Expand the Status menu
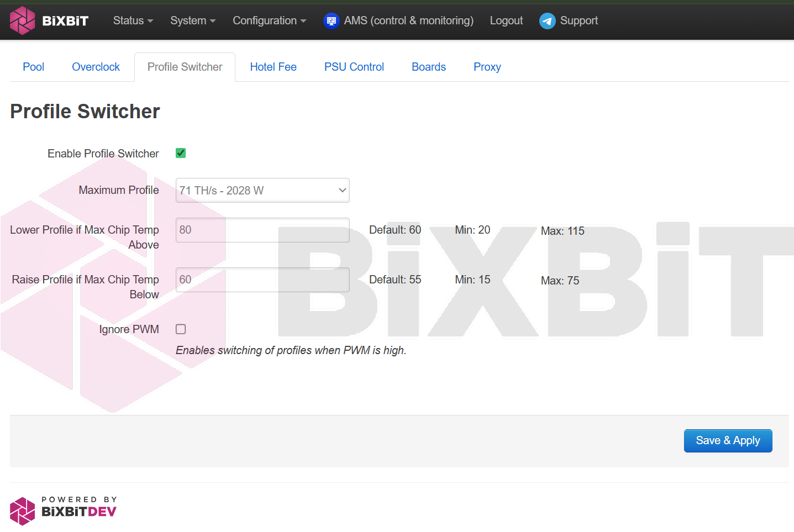The image size is (794, 532). pyautogui.click(x=133, y=20)
